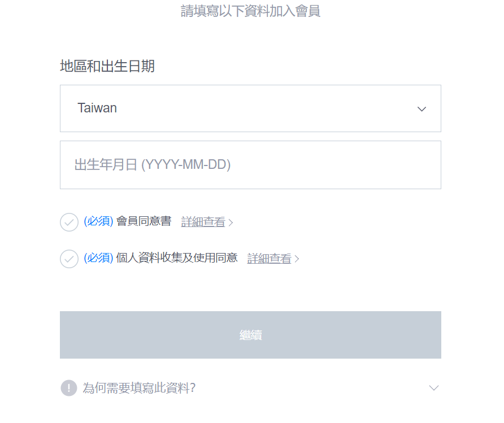
Task: Click the arrow icon beside 會員同意書 詳細查看
Action: click(231, 223)
